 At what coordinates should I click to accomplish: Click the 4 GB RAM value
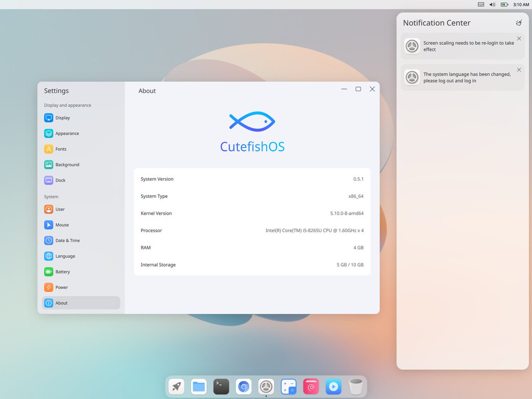click(358, 248)
